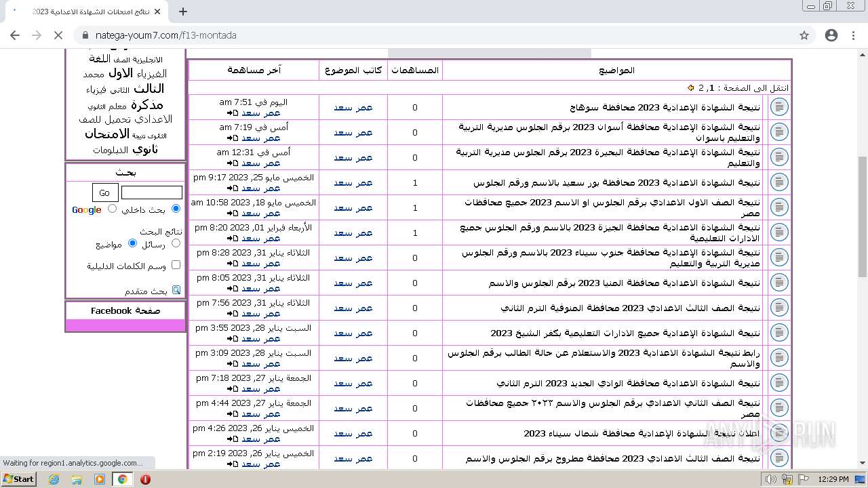Click the topic icon beside the المنيا row
The image size is (868, 488).
779,283
